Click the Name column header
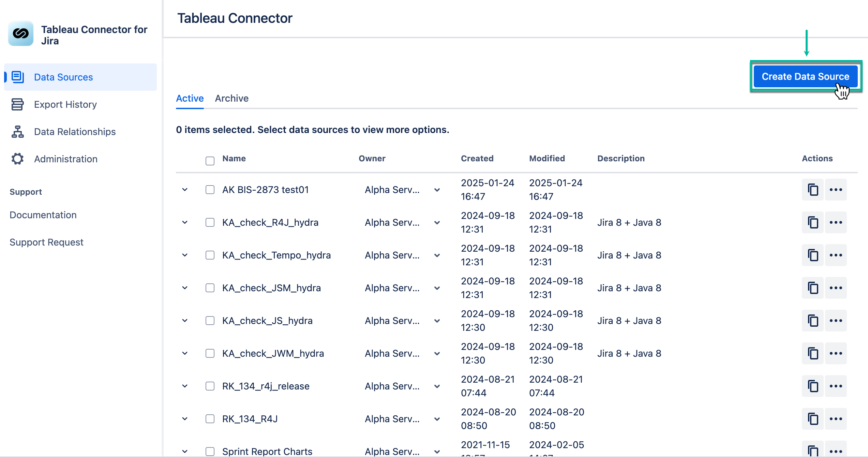 [x=234, y=158]
